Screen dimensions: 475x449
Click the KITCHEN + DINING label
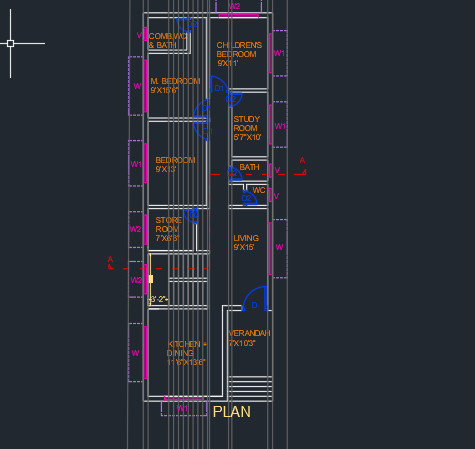click(187, 353)
